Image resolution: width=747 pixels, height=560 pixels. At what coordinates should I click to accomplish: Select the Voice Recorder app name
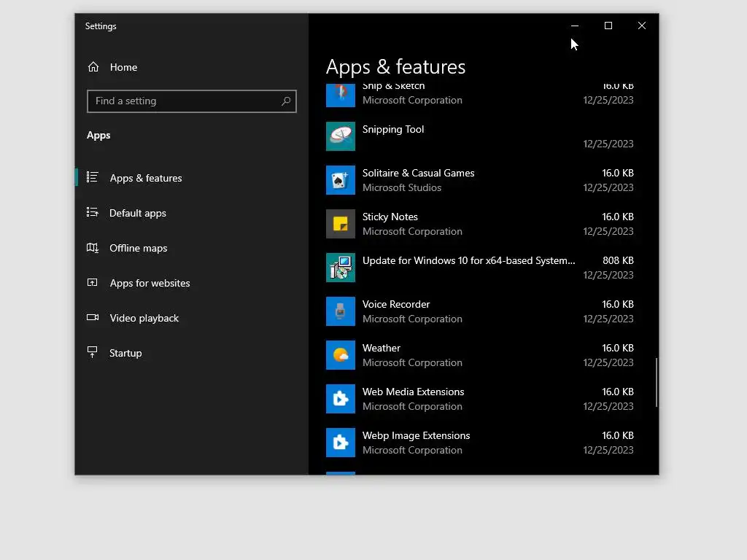[396, 304]
